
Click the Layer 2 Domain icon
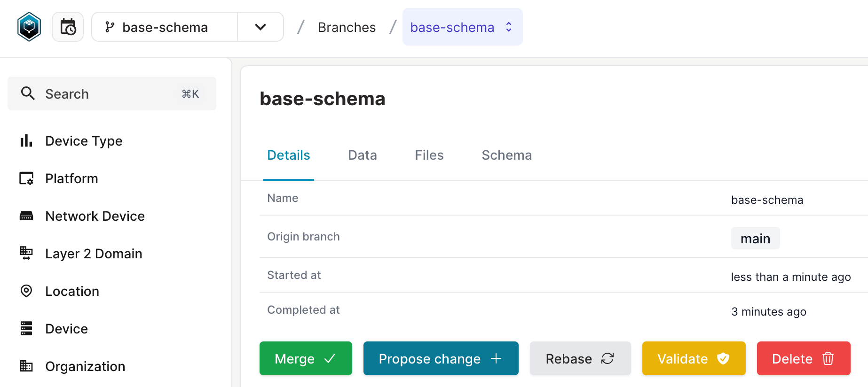tap(26, 254)
